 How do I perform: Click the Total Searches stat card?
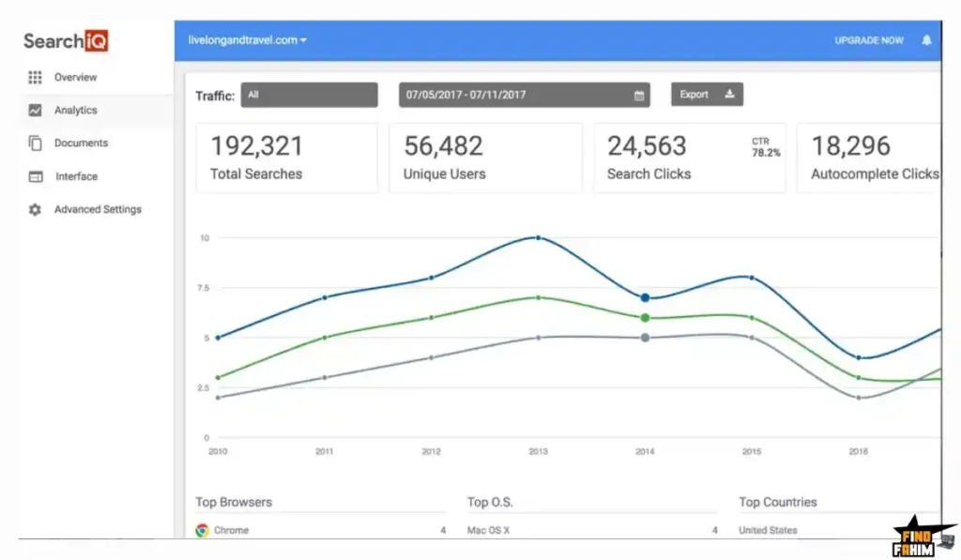(286, 158)
